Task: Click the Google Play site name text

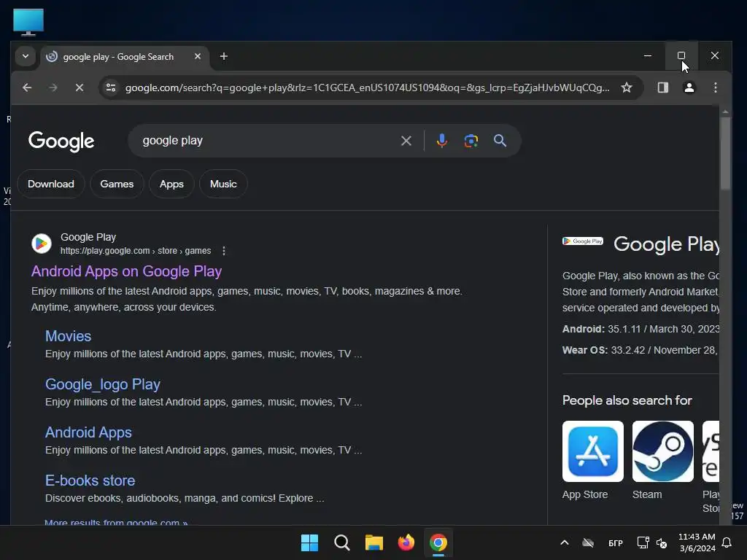Action: click(88, 237)
